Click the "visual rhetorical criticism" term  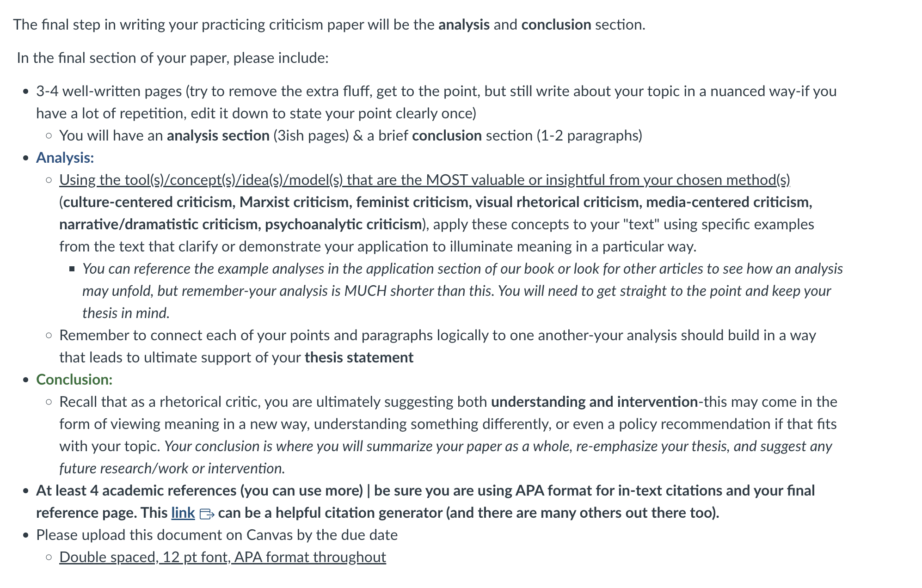tap(557, 202)
